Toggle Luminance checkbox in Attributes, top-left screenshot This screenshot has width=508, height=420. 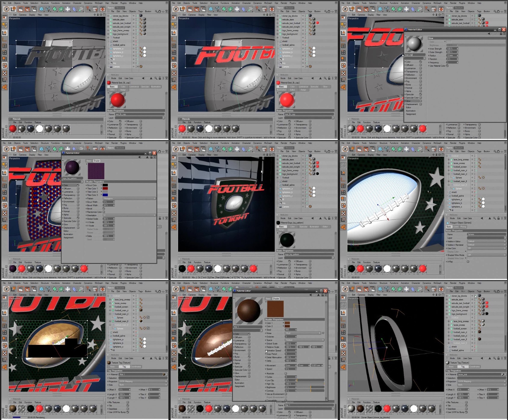point(120,124)
